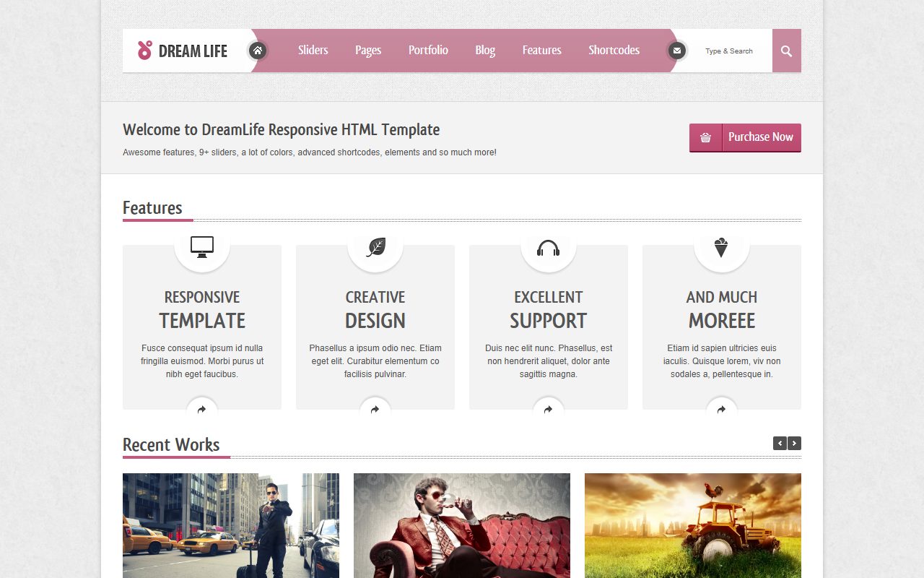Click the Recent Works section title
The width and height of the screenshot is (924, 578).
point(171,444)
